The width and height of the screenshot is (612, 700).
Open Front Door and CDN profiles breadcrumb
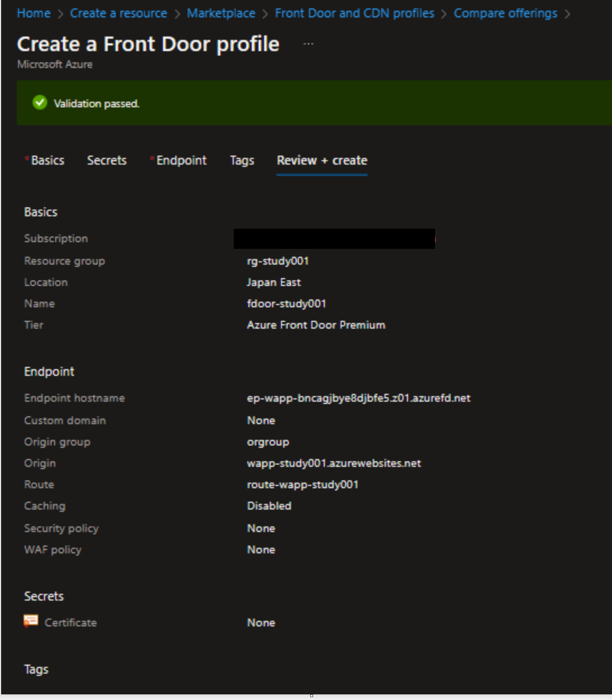point(355,13)
